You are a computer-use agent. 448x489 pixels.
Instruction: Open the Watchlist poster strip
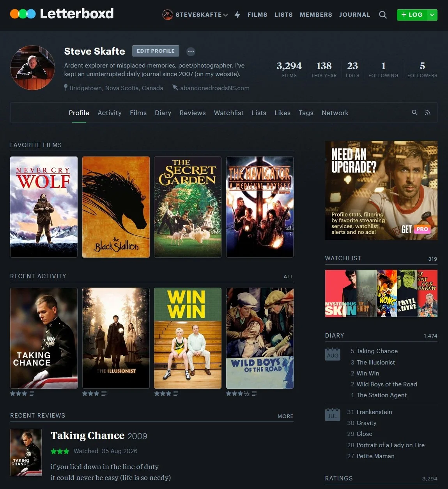tap(381, 293)
